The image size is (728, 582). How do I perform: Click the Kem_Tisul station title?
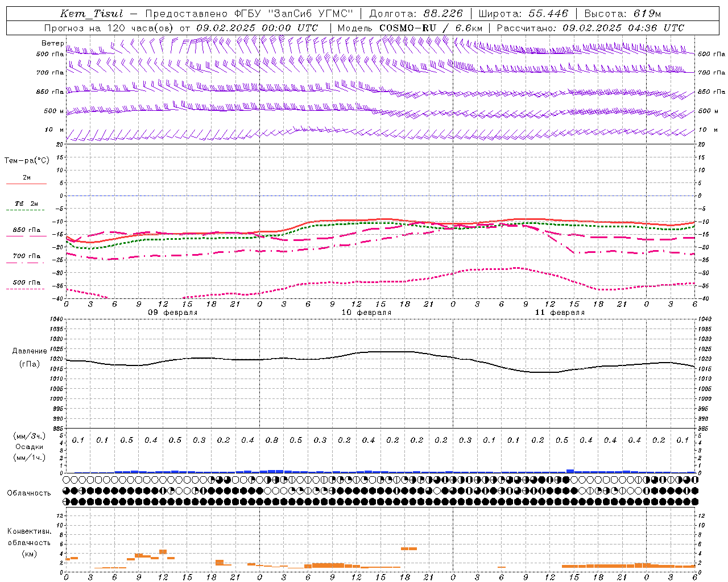(91, 14)
